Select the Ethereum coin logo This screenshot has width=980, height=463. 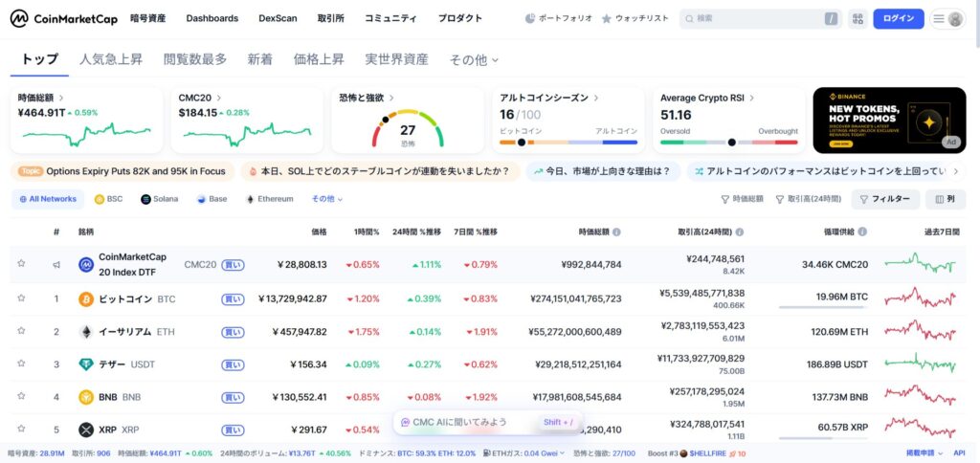tap(86, 332)
